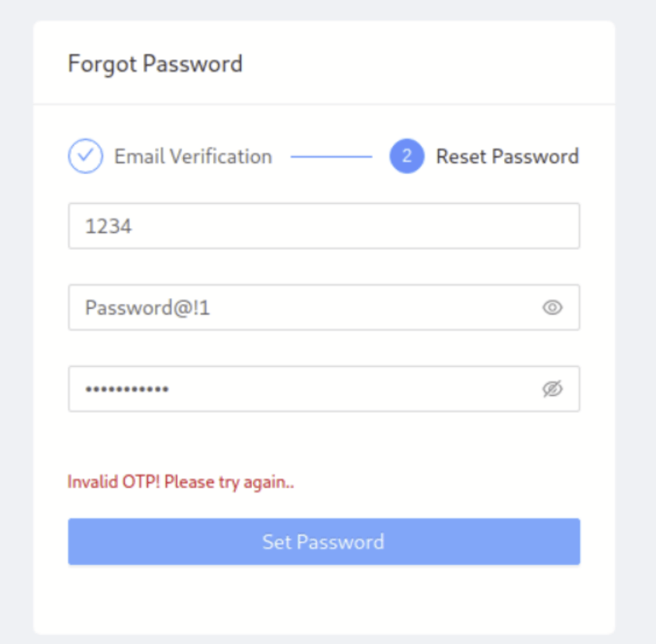Click the Email Verification checkmark icon

click(x=85, y=156)
